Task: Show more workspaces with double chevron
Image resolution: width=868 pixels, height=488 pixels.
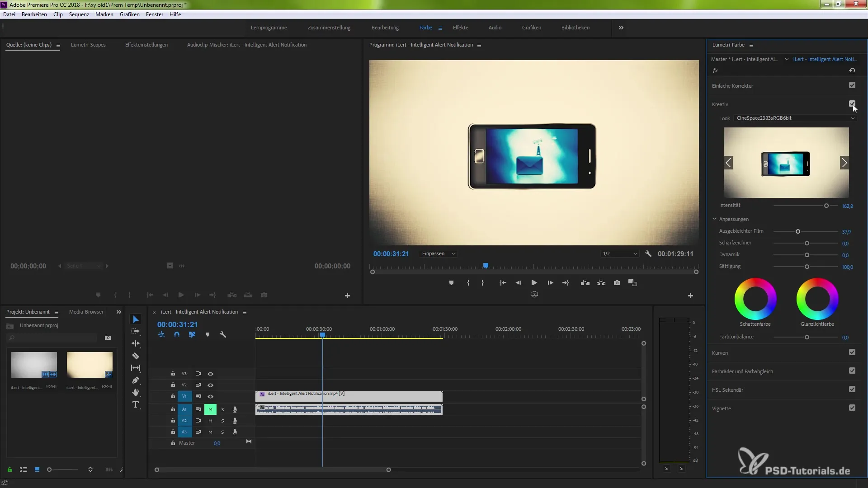Action: [x=621, y=28]
